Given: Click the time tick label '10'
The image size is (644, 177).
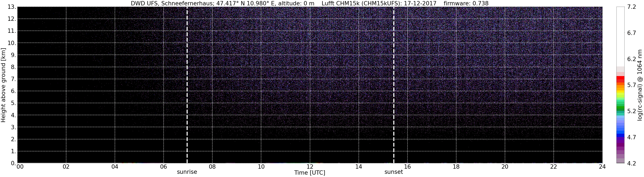Looking at the screenshot, I should tap(261, 167).
